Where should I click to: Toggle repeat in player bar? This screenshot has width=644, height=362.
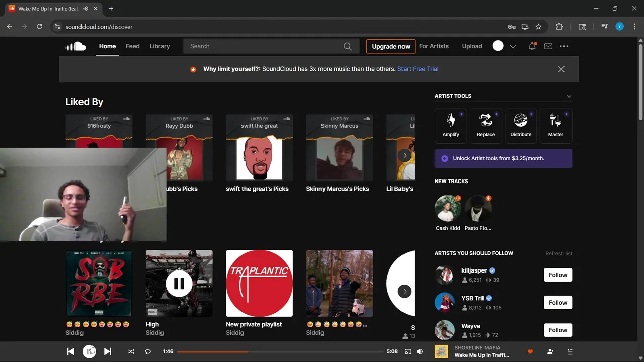(148, 352)
